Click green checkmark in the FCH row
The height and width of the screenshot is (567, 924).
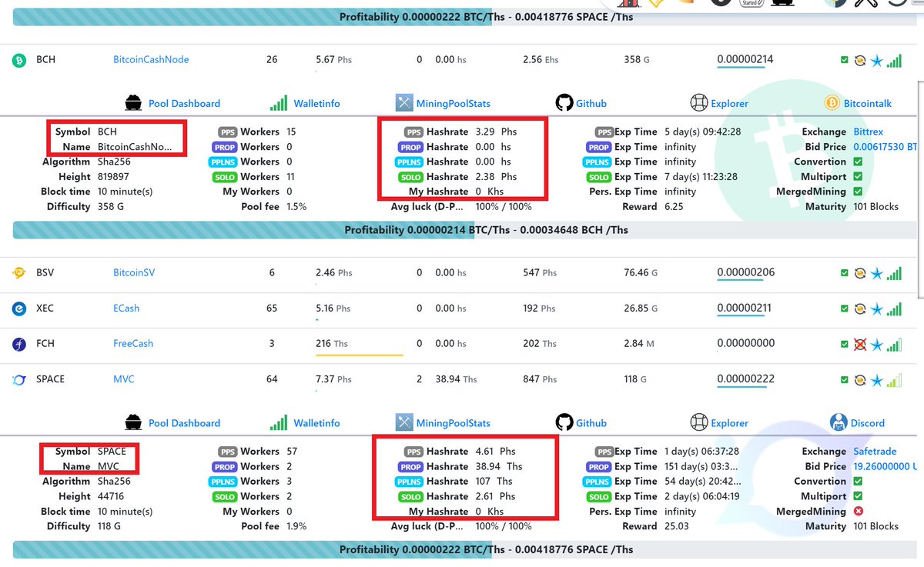pyautogui.click(x=845, y=345)
